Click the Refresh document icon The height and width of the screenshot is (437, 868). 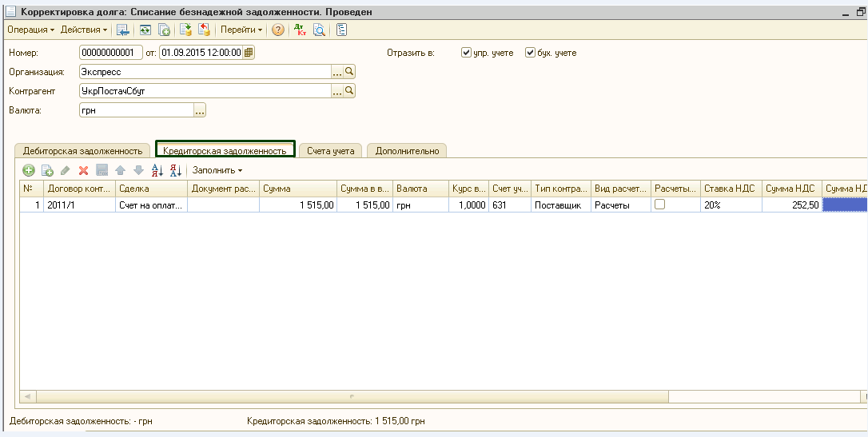[x=145, y=30]
